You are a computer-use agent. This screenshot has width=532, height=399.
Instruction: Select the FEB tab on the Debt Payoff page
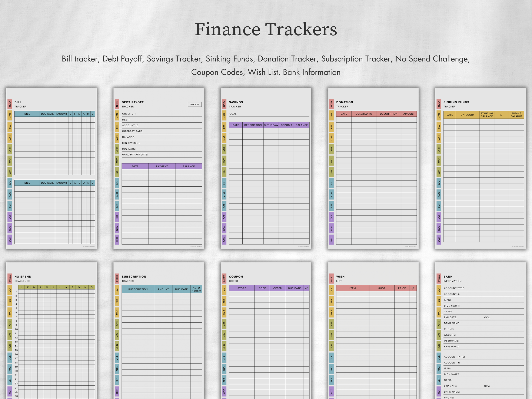(117, 126)
